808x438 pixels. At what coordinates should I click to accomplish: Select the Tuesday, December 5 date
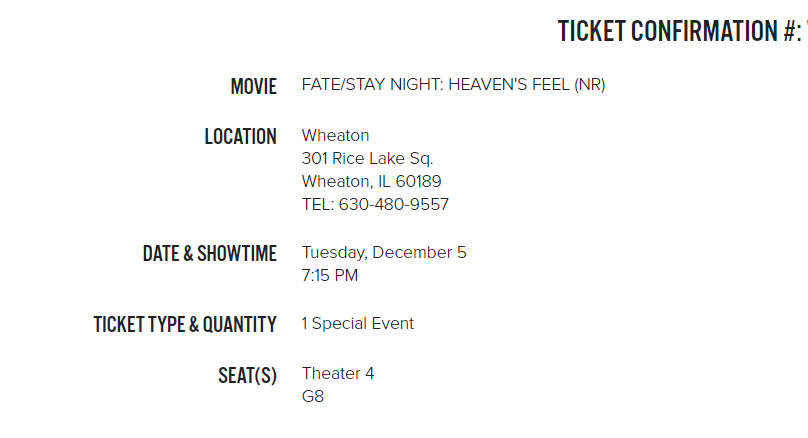384,252
